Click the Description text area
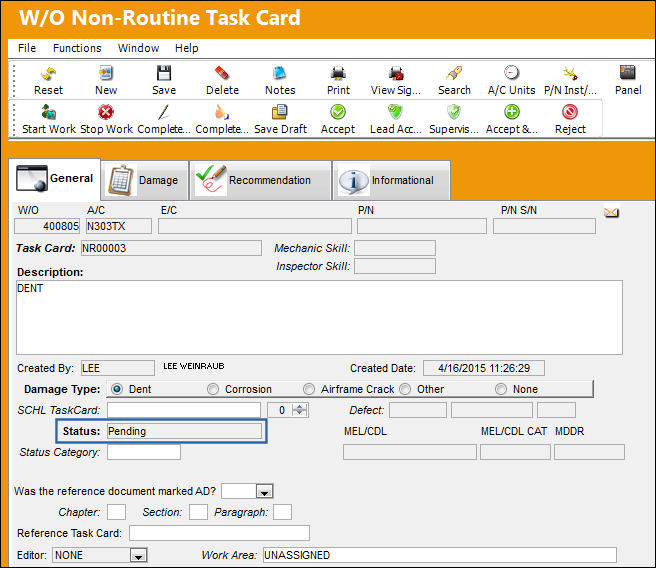The width and height of the screenshot is (656, 568). [x=319, y=317]
